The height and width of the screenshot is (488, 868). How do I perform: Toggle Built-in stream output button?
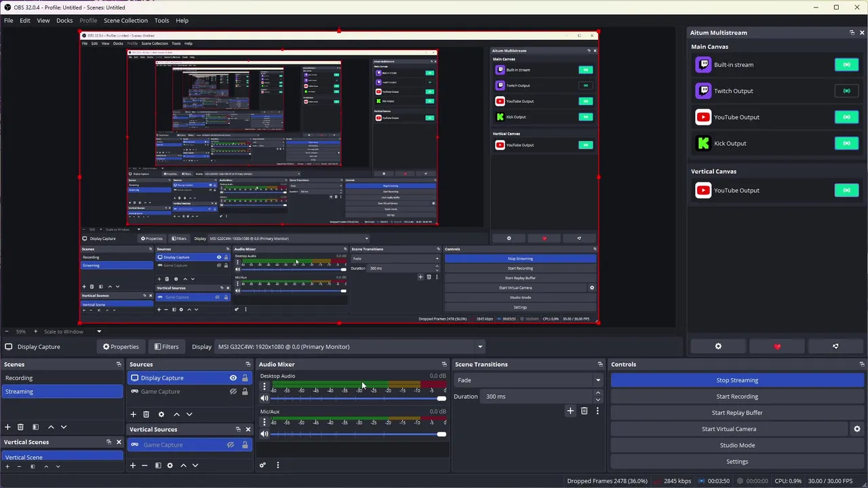(x=846, y=65)
